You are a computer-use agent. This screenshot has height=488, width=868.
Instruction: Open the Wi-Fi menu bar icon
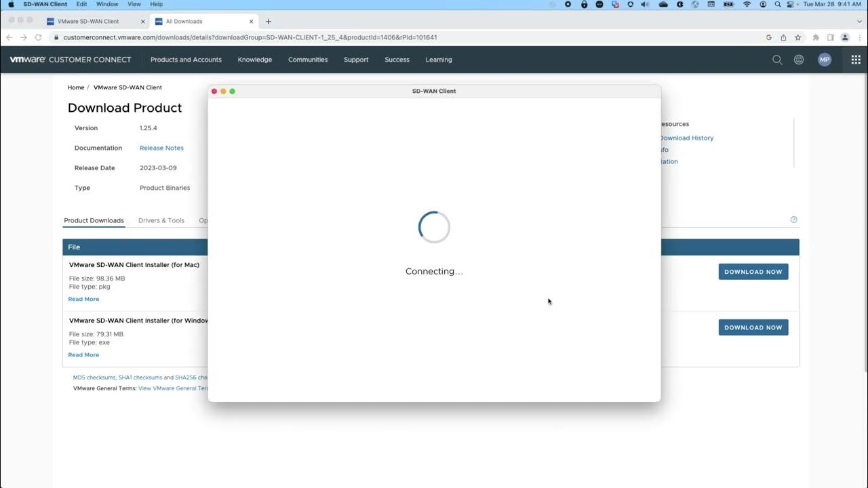pyautogui.click(x=747, y=4)
